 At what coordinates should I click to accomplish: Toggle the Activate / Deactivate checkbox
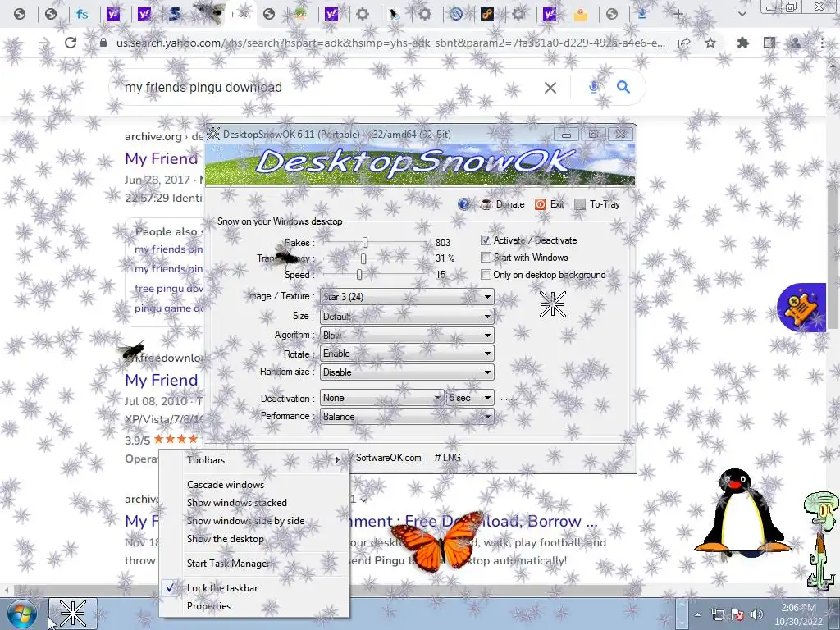[x=486, y=240]
